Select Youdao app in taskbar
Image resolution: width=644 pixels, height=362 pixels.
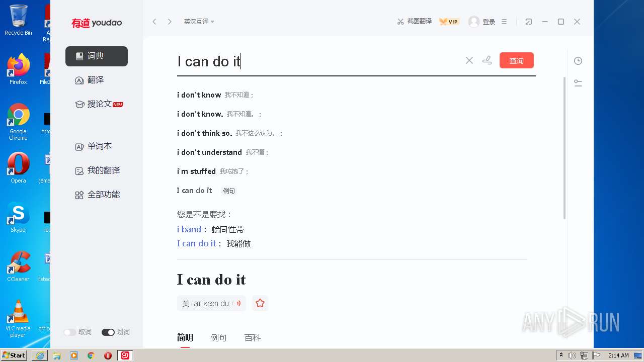click(125, 355)
